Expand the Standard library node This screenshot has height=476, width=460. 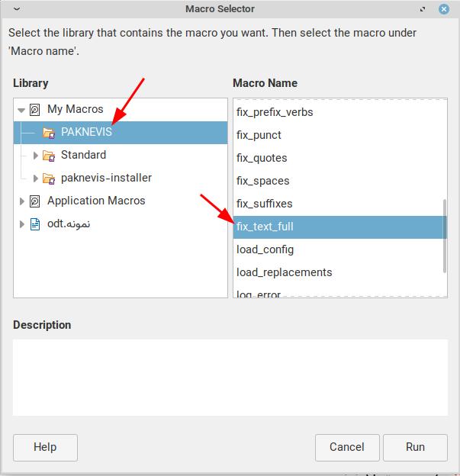click(35, 156)
